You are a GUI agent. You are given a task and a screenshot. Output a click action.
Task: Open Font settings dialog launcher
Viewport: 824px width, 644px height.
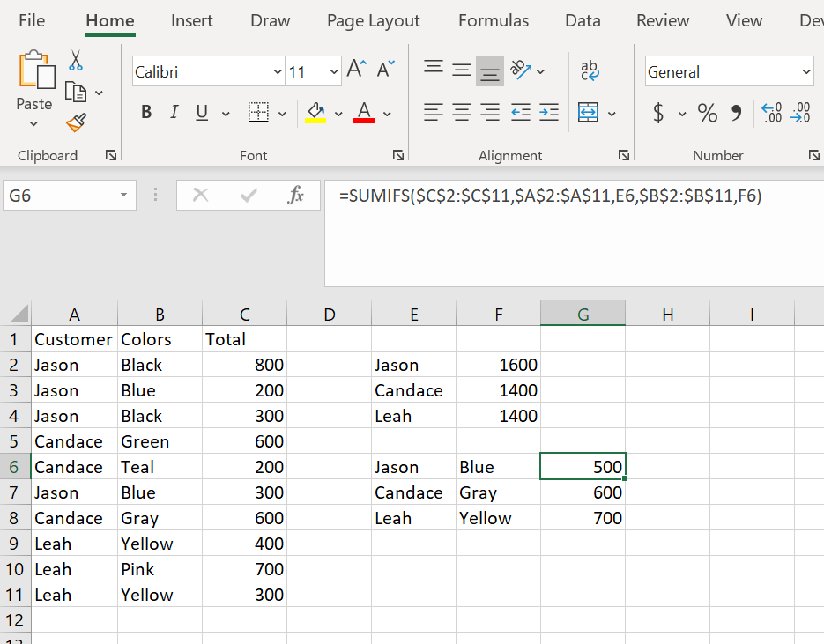[x=398, y=155]
